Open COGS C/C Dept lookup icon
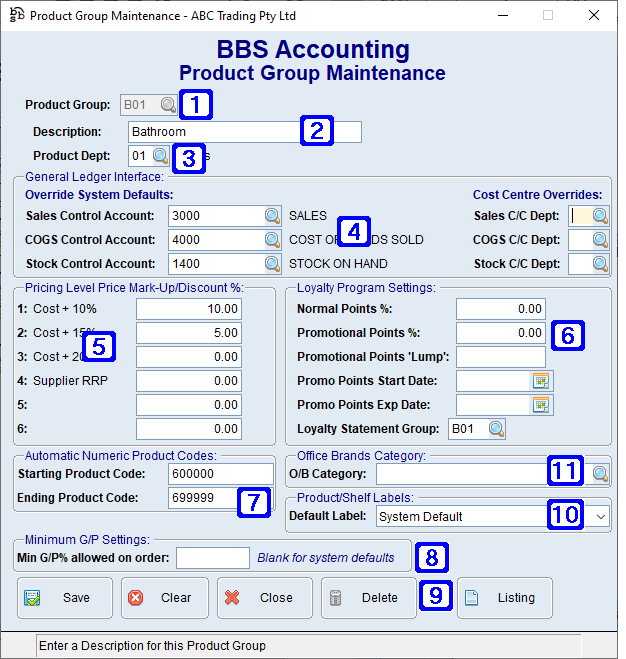The height and width of the screenshot is (659, 626). point(600,240)
